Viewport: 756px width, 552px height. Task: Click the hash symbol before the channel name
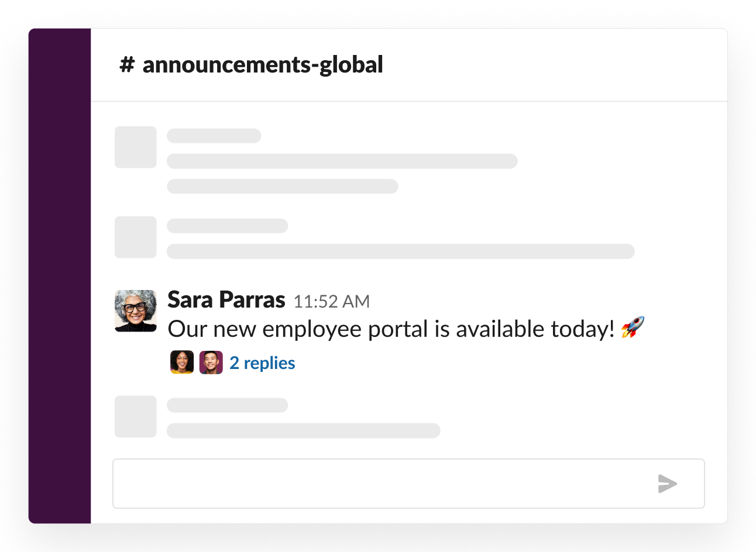127,65
